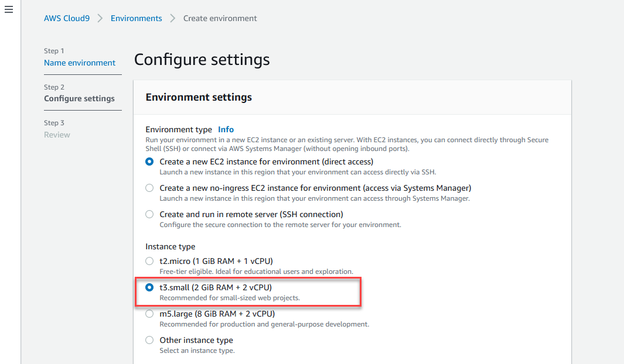Click the Instance type section label
Screen dimensions: 624x364
click(x=171, y=247)
